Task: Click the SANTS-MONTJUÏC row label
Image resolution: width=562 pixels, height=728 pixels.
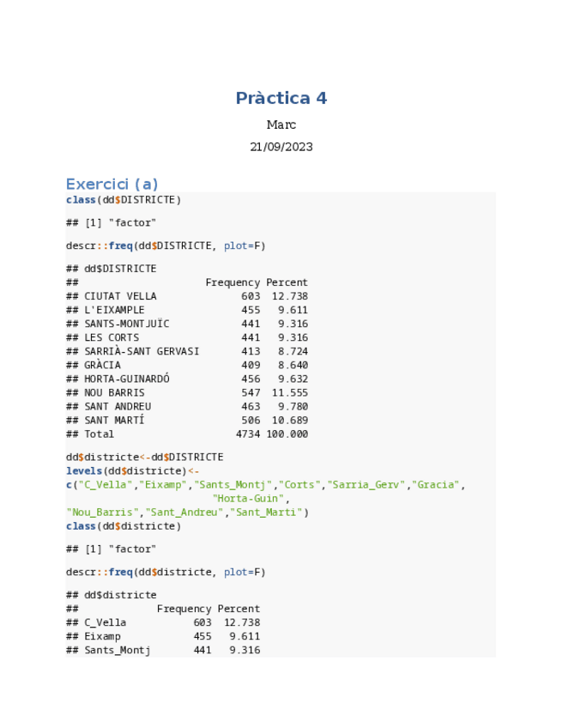Action: pyautogui.click(x=126, y=324)
